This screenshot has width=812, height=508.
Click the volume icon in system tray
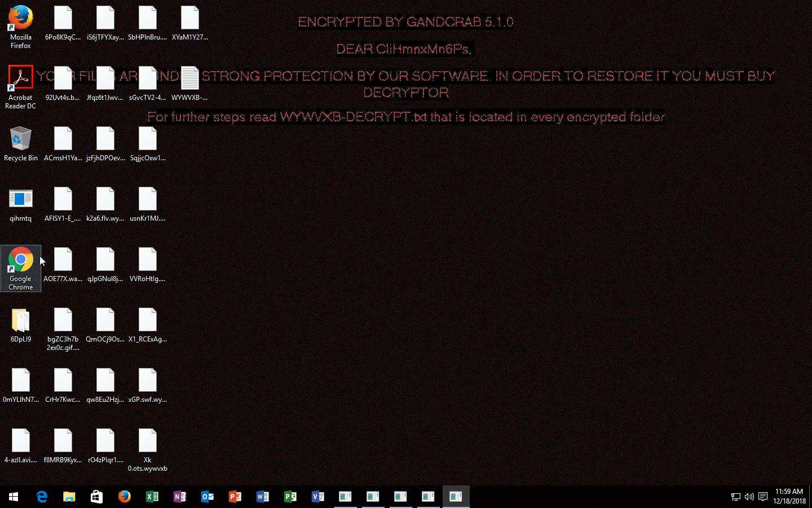tap(749, 497)
